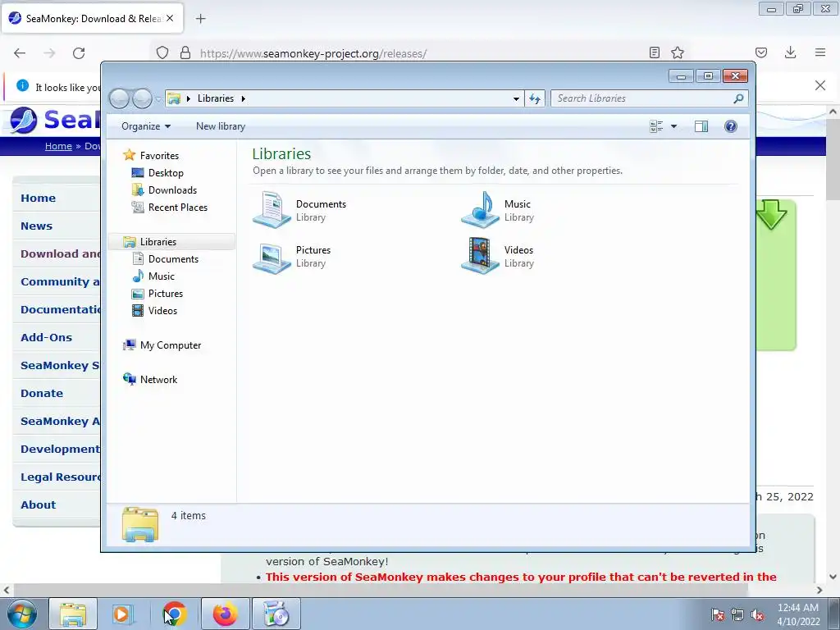Viewport: 840px width, 630px height.
Task: Open Pocket save icon in Firefox
Action: (x=761, y=52)
